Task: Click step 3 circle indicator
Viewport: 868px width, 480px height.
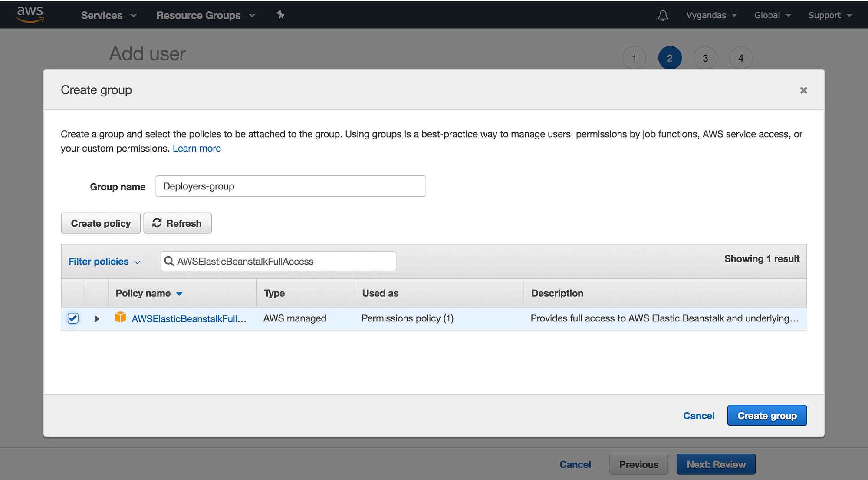Action: [x=705, y=58]
